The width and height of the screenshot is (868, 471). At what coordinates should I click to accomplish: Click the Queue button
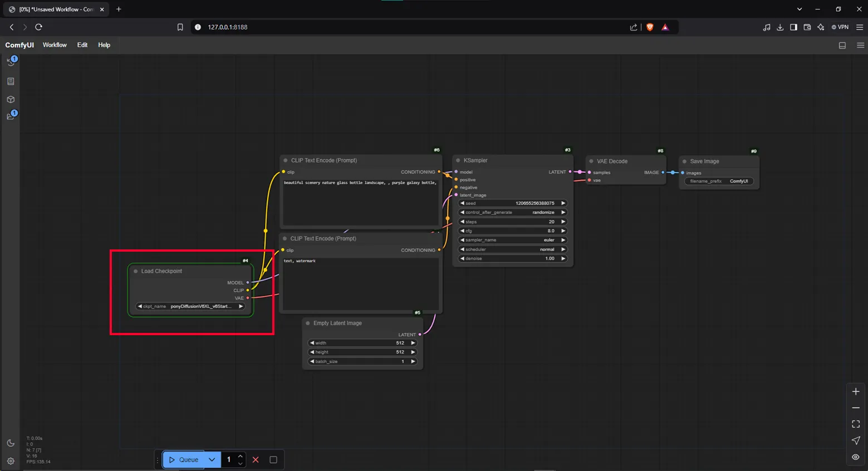(x=184, y=460)
